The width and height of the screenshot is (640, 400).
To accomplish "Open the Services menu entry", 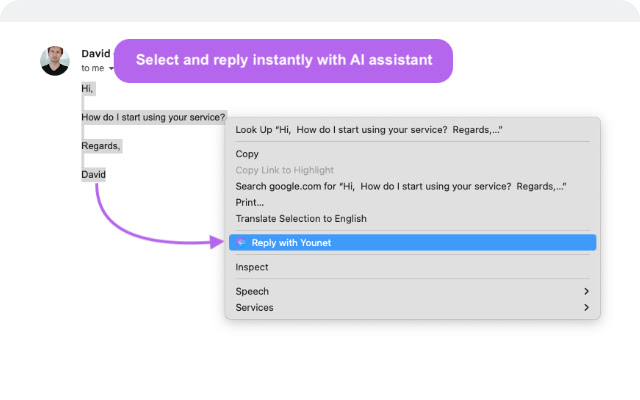I will (412, 307).
